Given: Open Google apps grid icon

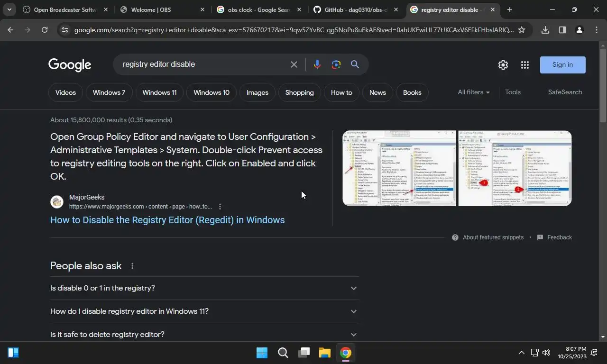Looking at the screenshot, I should click(x=524, y=65).
